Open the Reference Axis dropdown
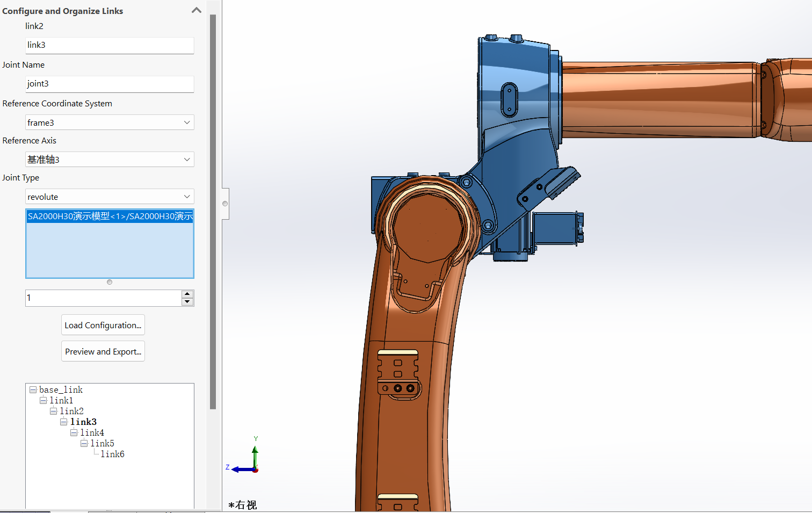Viewport: 812px width, 513px height. tap(109, 160)
